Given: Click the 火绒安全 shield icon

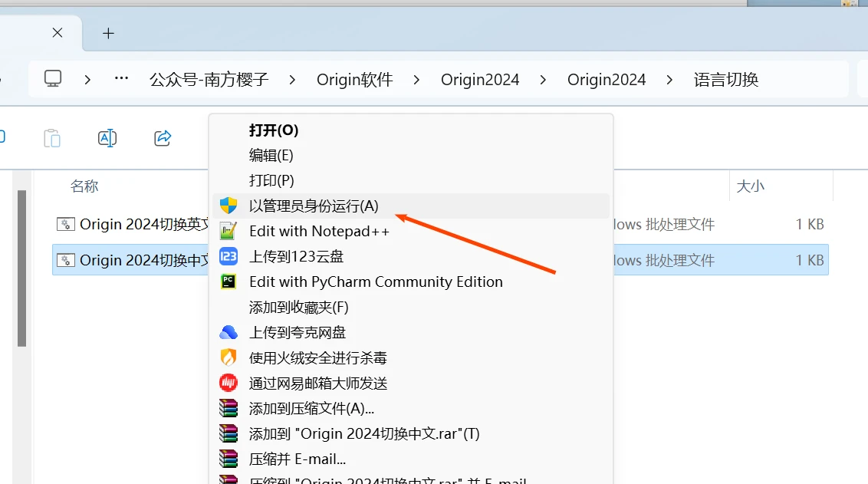Looking at the screenshot, I should pos(229,357).
